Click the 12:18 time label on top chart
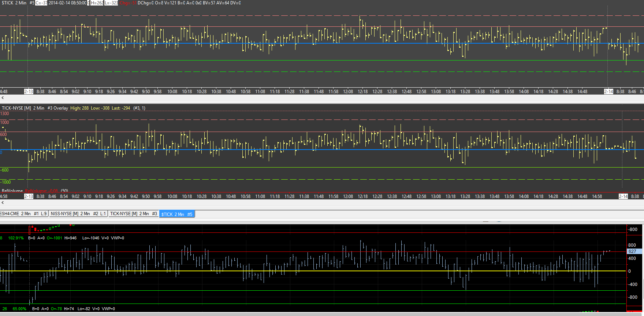Image resolution: width=644 pixels, height=316 pixels. coord(362,92)
